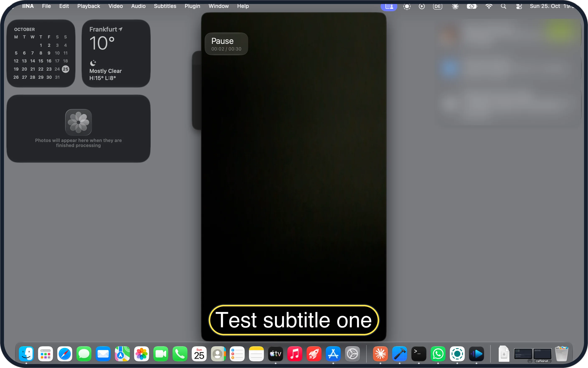Open the Edit menu
588x368 pixels.
(x=64, y=6)
